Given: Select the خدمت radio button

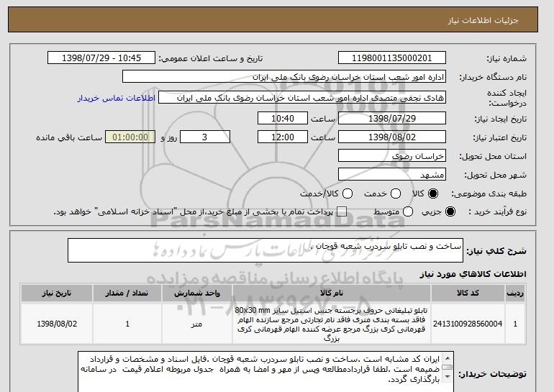Looking at the screenshot, I should pyautogui.click(x=396, y=193).
